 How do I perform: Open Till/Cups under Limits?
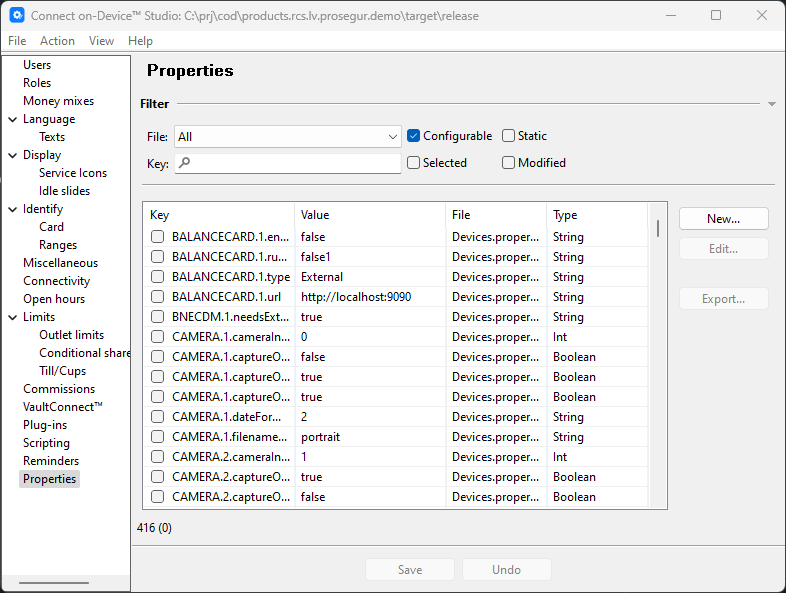(63, 371)
